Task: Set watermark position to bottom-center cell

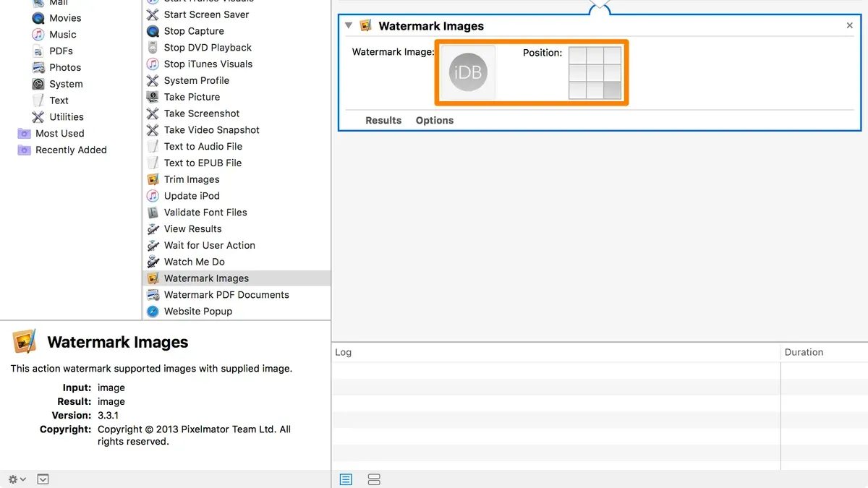Action: [x=595, y=90]
